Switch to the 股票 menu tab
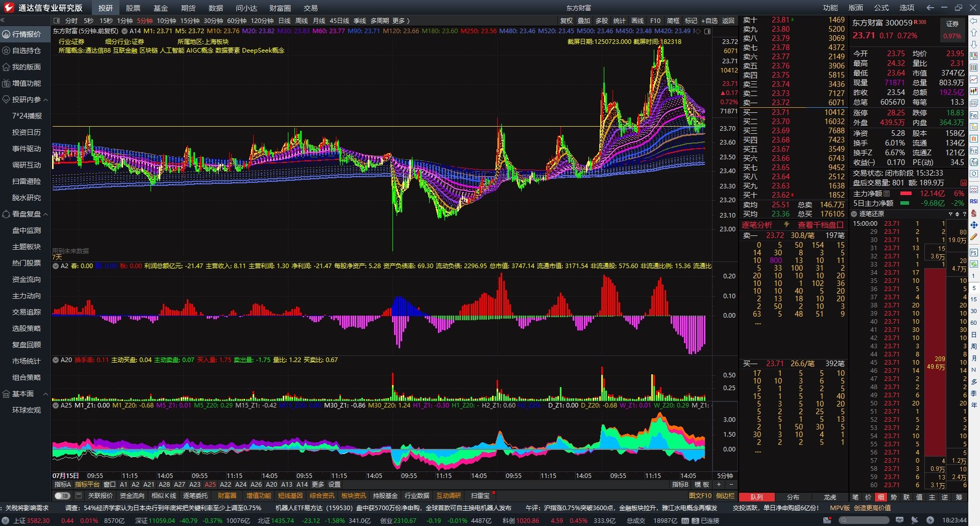This screenshot has height=526, width=980. [x=133, y=8]
